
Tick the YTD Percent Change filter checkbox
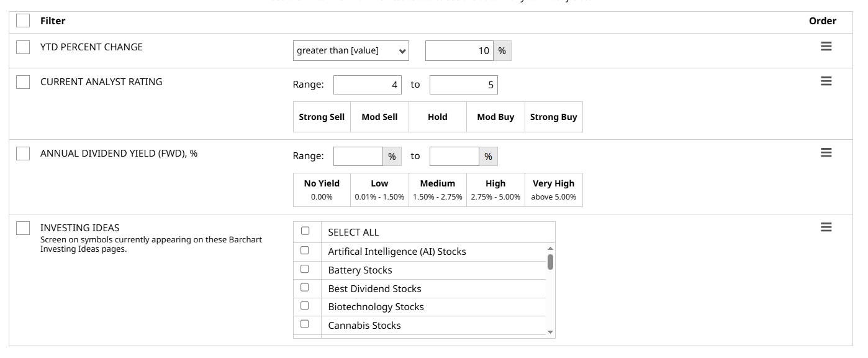pyautogui.click(x=23, y=47)
